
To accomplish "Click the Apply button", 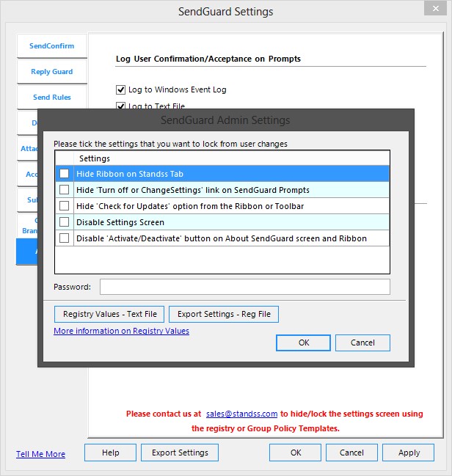I will (409, 453).
